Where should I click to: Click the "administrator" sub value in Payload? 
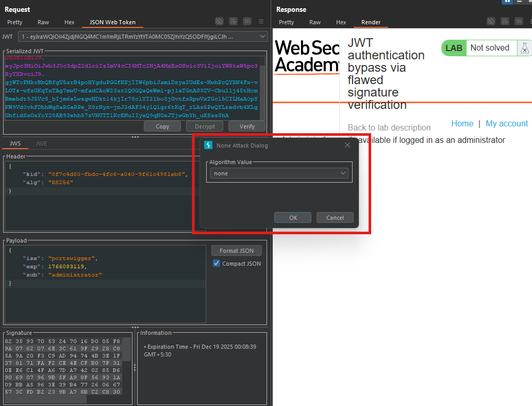(75, 274)
